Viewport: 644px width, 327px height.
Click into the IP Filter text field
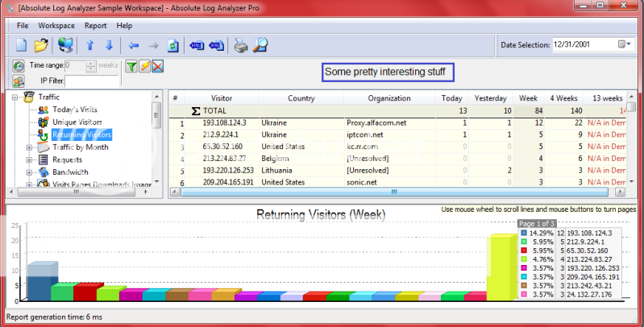[93, 81]
